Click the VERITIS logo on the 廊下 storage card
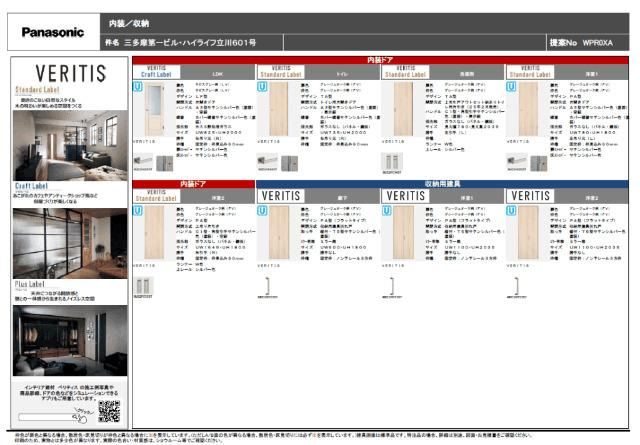 tap(281, 196)
